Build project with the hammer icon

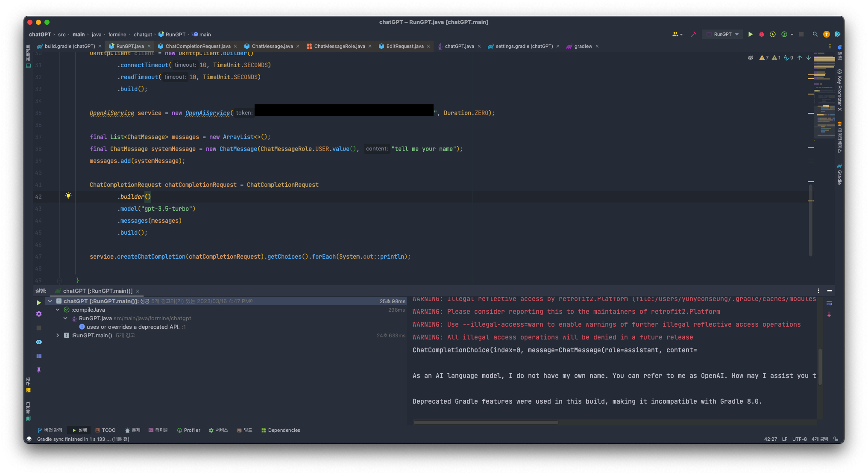[x=693, y=34]
